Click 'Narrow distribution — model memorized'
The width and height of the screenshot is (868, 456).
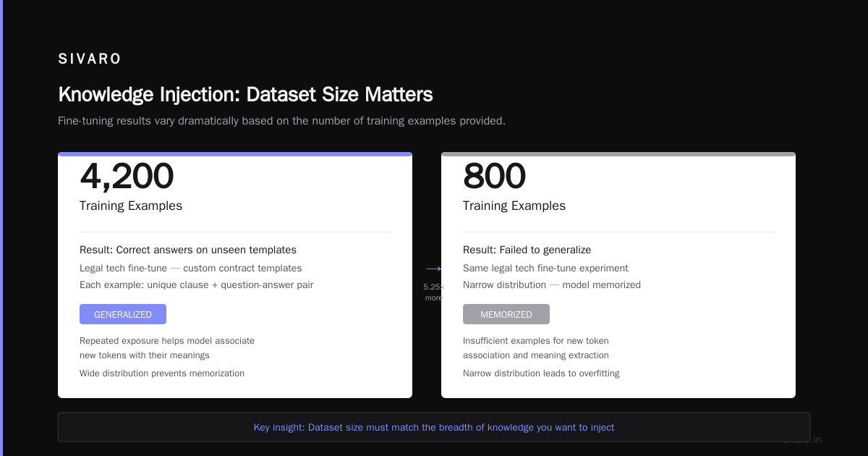552,285
